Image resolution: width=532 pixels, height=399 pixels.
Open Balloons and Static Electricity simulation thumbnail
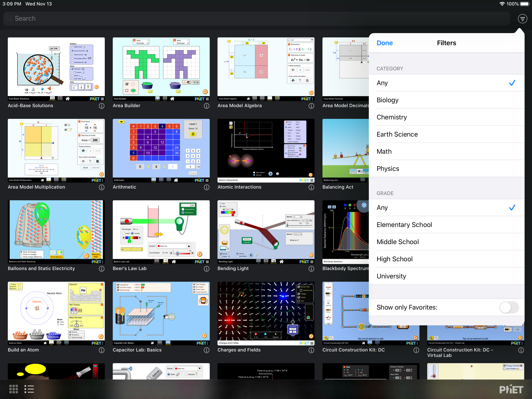[x=56, y=232]
